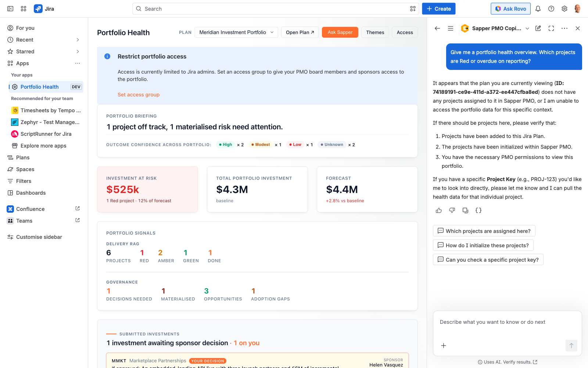The image size is (588, 368).
Task: Focus the copilot message input box
Action: [507, 322]
